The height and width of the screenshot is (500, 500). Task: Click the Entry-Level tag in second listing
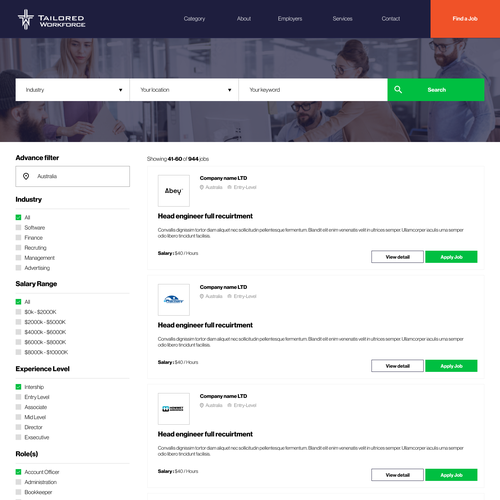(242, 296)
